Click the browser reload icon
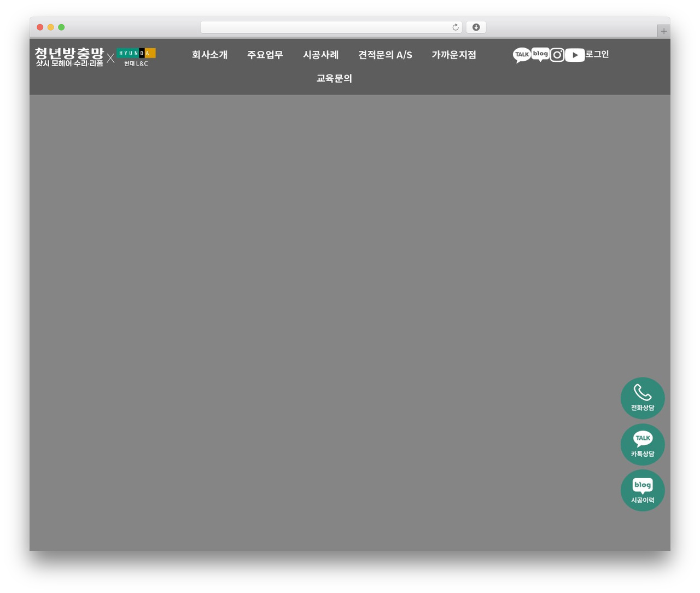 [455, 27]
